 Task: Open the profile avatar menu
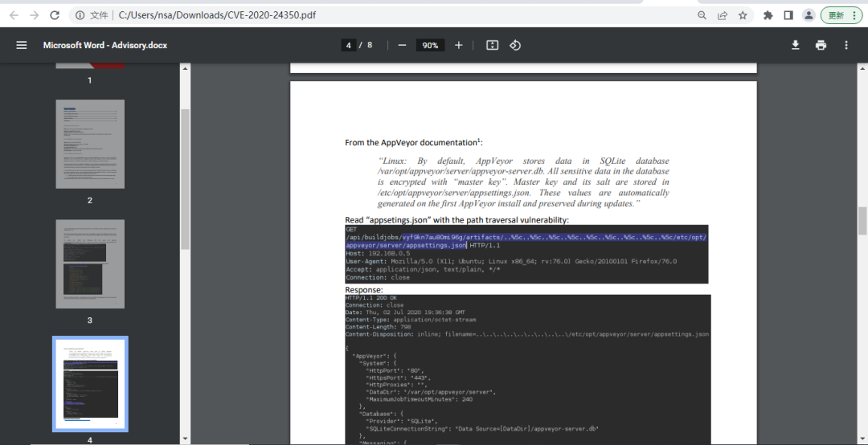coord(809,15)
